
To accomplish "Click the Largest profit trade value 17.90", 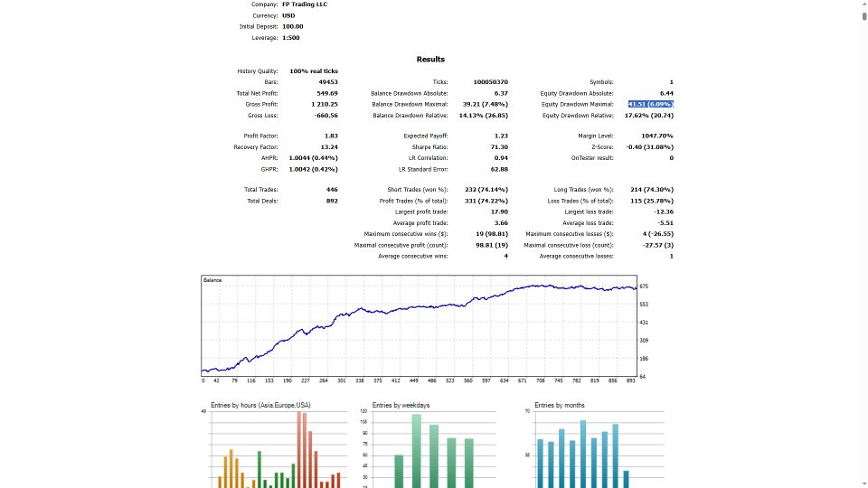I will click(x=499, y=211).
